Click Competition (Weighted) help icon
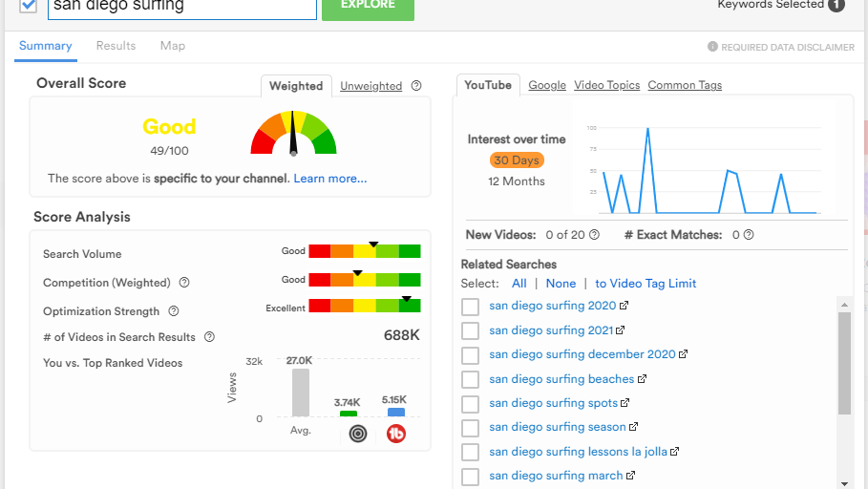Screen dimensions: 868x489 (x=184, y=283)
